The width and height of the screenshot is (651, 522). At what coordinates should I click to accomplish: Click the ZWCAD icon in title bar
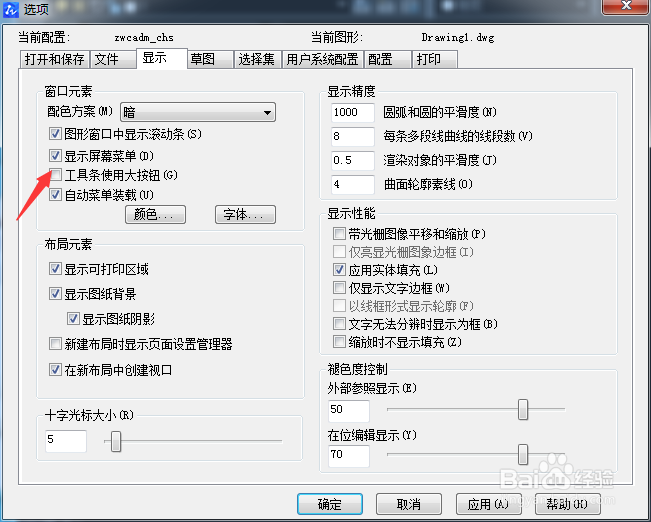(x=11, y=9)
